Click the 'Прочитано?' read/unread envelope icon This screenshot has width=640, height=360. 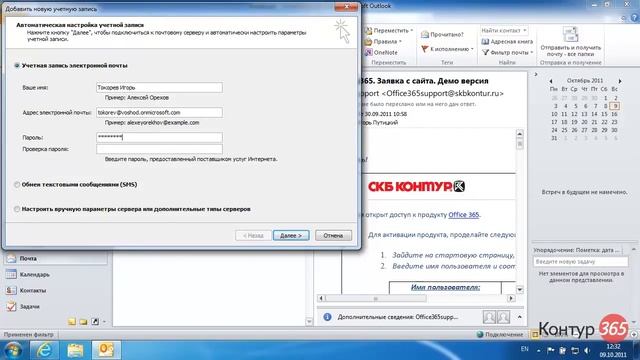pos(425,35)
